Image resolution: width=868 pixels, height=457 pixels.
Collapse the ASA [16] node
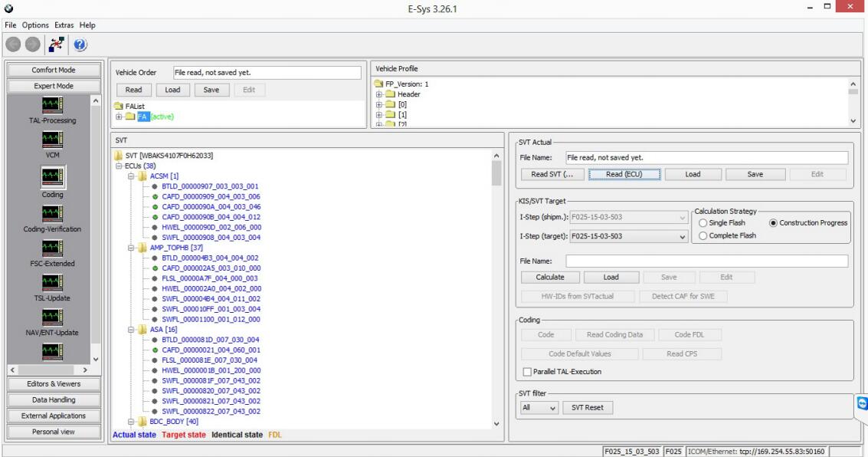tap(131, 330)
